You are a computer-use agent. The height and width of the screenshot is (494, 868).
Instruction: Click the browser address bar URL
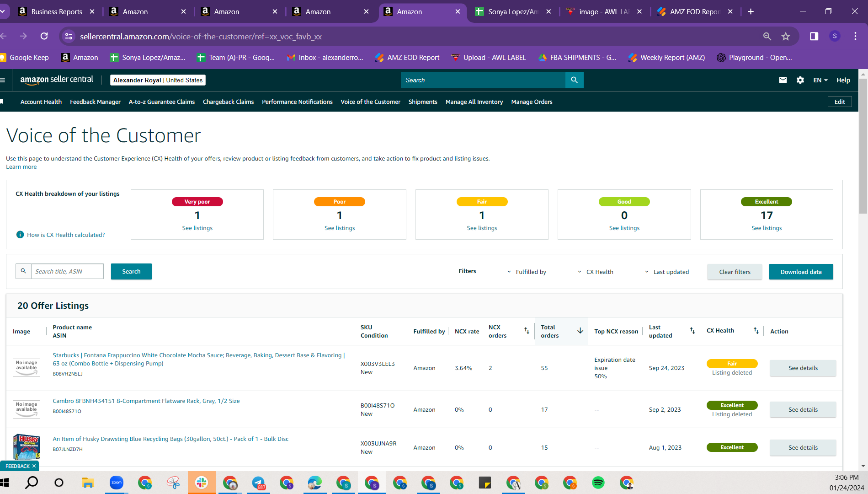(201, 36)
